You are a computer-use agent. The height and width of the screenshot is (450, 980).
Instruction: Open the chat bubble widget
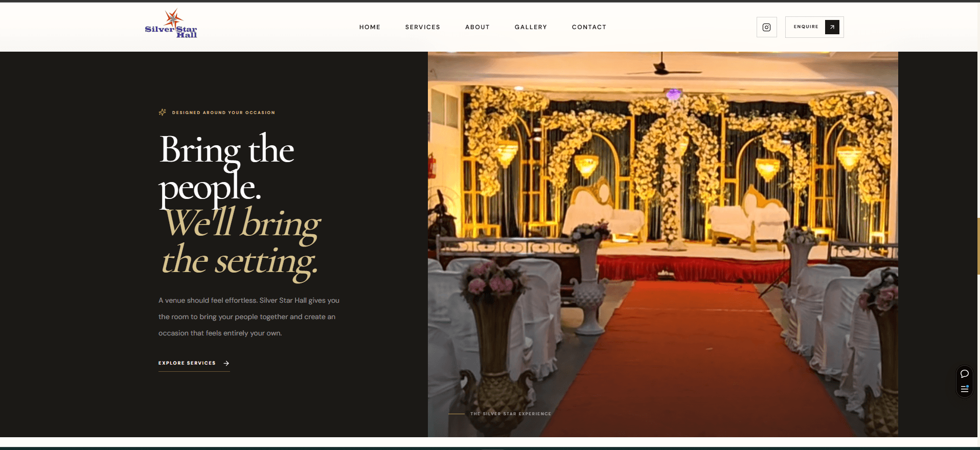(x=965, y=374)
